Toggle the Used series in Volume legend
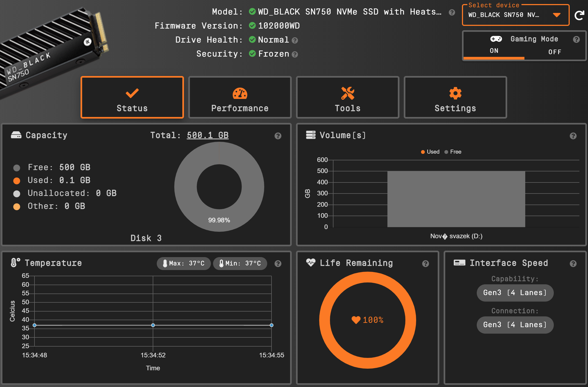 (430, 152)
